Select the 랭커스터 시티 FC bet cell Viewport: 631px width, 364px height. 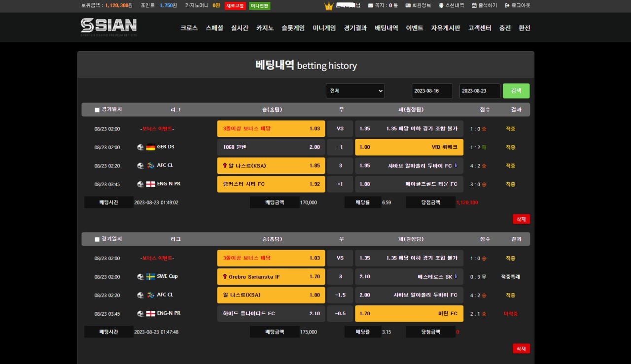(x=271, y=184)
